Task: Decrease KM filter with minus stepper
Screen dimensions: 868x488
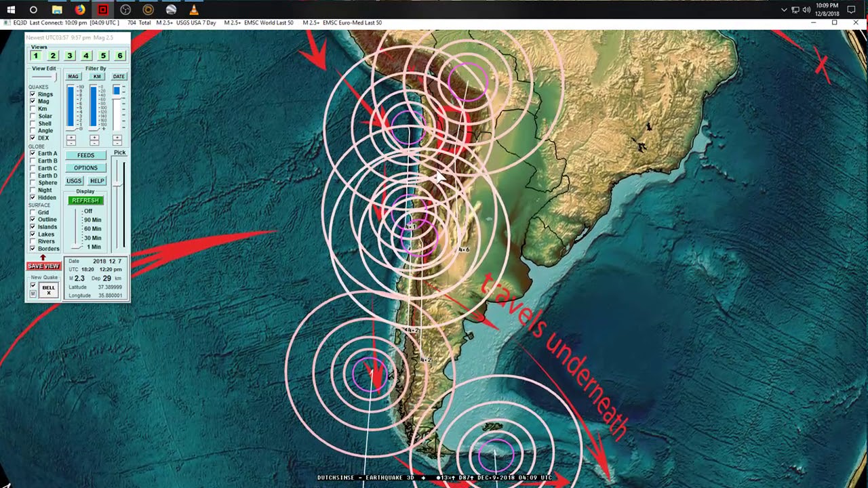Action: click(94, 143)
